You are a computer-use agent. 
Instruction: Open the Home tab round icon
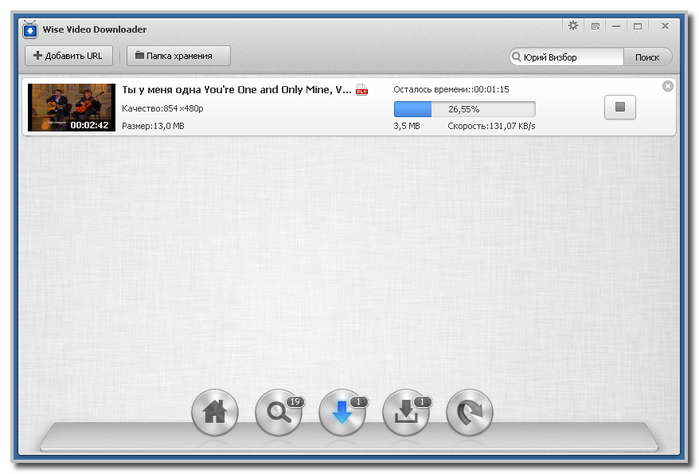(215, 412)
